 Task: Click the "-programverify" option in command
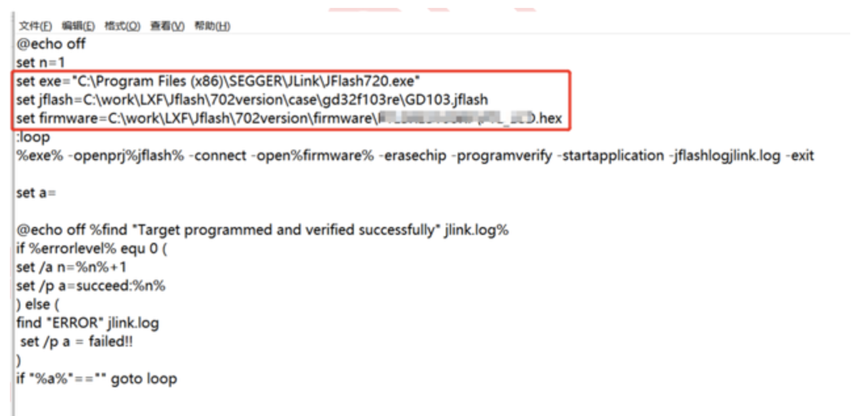pos(502,156)
